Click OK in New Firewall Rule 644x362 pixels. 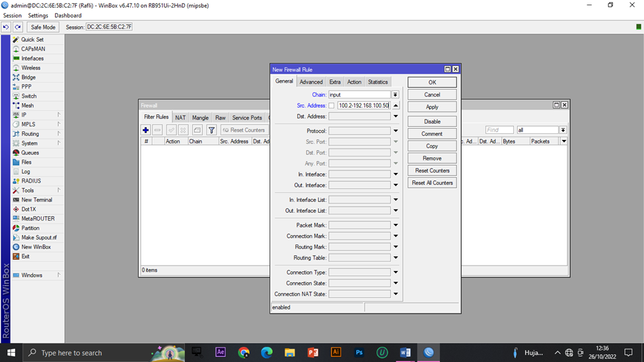click(x=432, y=82)
